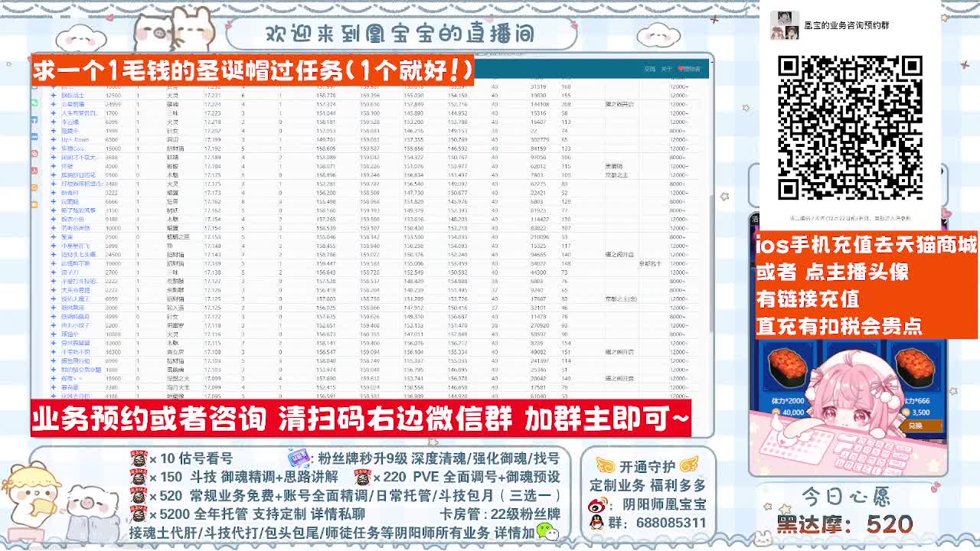980x551 pixels.
Task: Expand the row priced 24500
Action: pyautogui.click(x=54, y=255)
